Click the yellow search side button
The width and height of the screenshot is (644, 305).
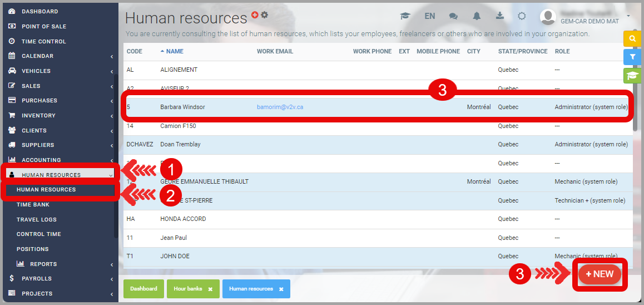(632, 38)
